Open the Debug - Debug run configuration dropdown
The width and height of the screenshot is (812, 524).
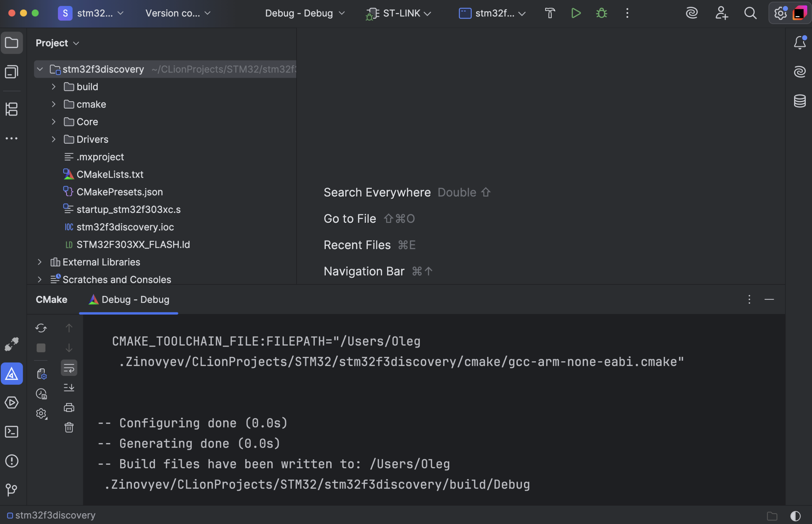point(304,13)
